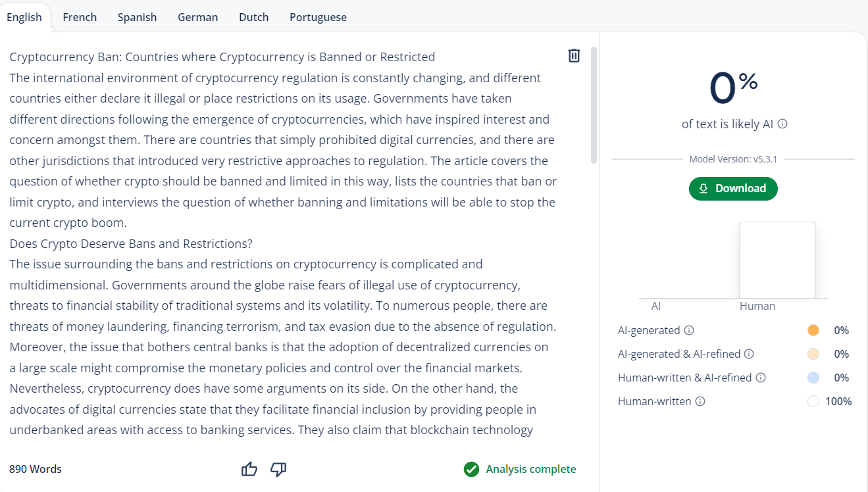Click the orange AI-generated color dot
The image size is (868, 492).
pyautogui.click(x=813, y=330)
